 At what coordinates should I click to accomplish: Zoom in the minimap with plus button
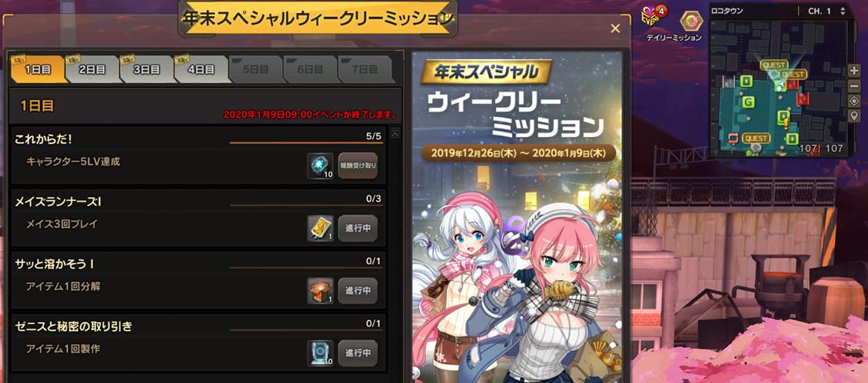coord(853,71)
